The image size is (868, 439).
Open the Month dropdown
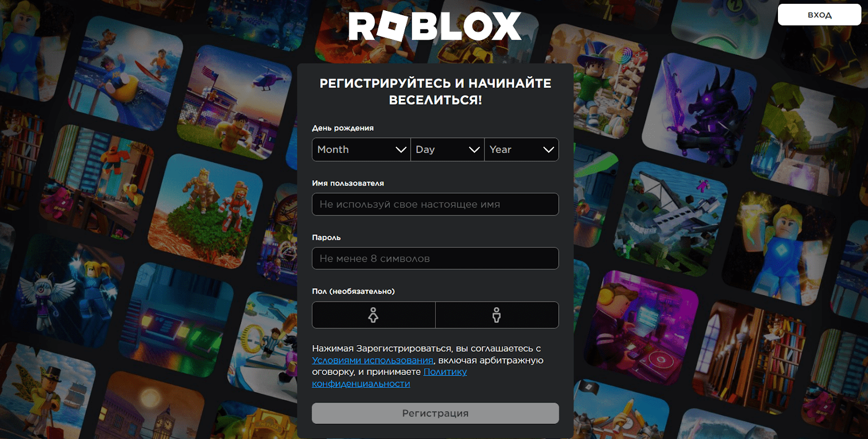coord(361,149)
